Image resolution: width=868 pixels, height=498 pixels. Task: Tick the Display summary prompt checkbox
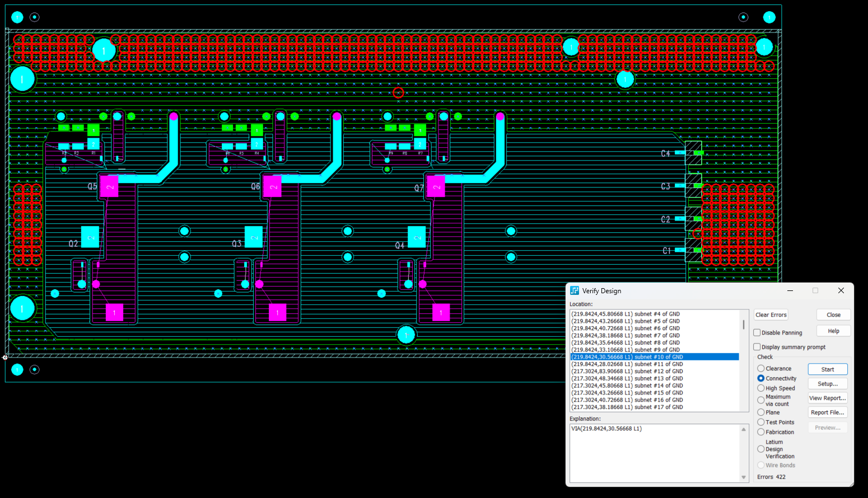(757, 347)
